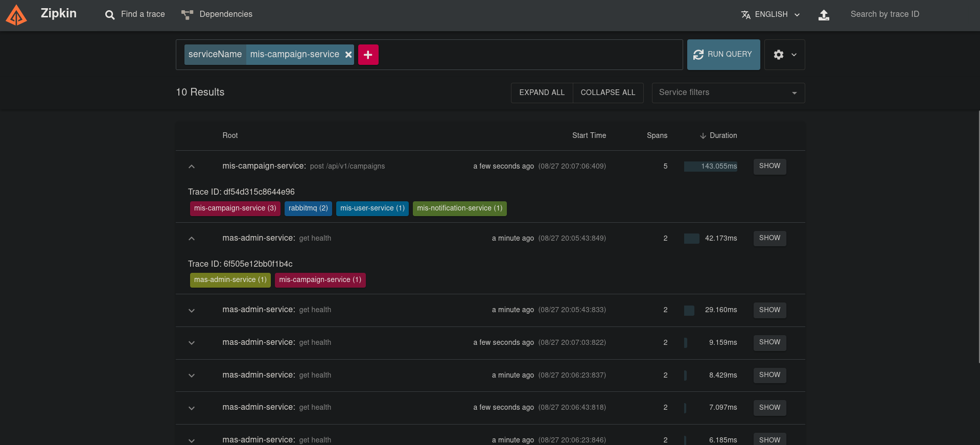Click EXPAND ALL

tap(542, 92)
